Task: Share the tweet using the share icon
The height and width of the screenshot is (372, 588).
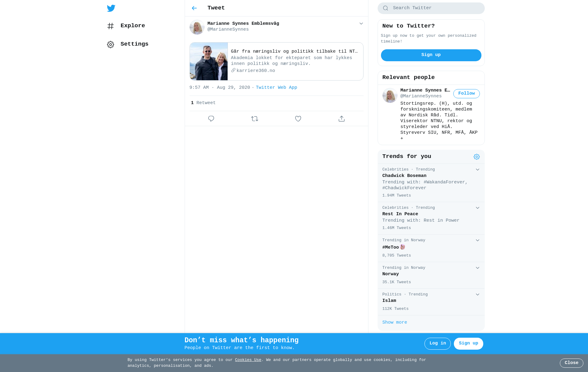Action: click(341, 118)
